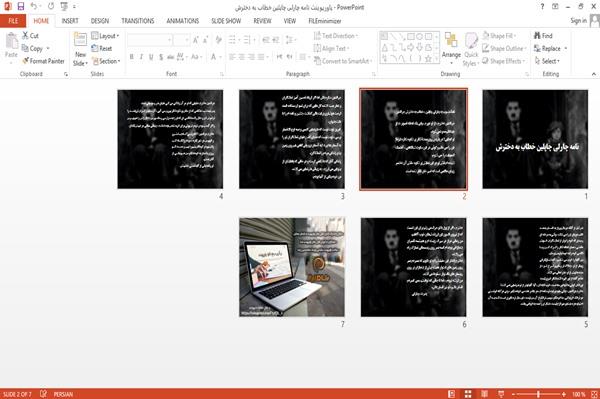Screen dimensions: 600x399
Task: Expand the Layout dropdown
Action: pos(105,36)
